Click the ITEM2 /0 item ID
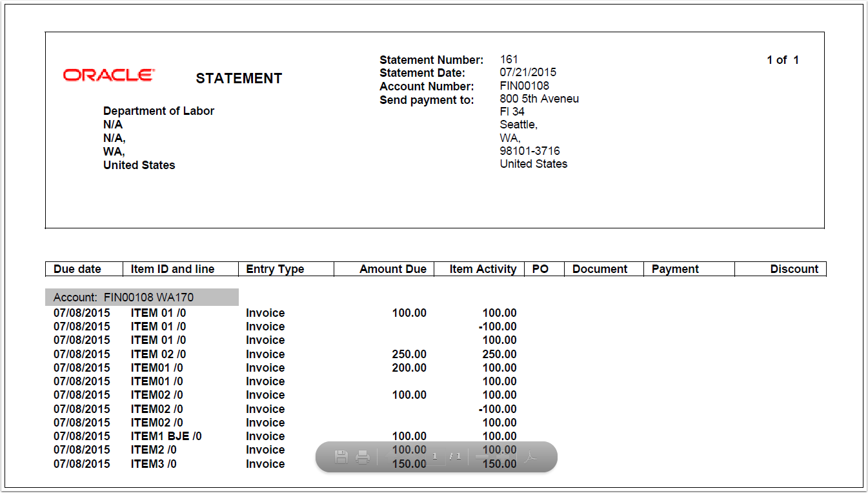868x493 pixels. 154,450
